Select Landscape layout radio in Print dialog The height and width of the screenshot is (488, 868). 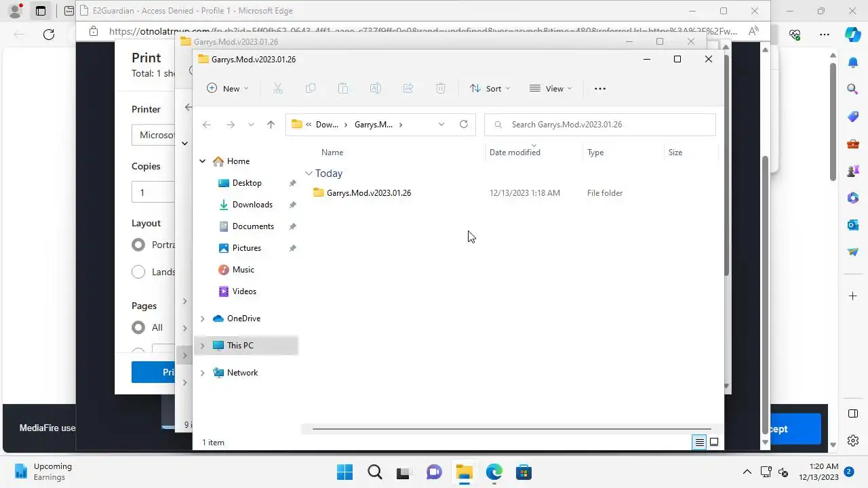pos(138,272)
